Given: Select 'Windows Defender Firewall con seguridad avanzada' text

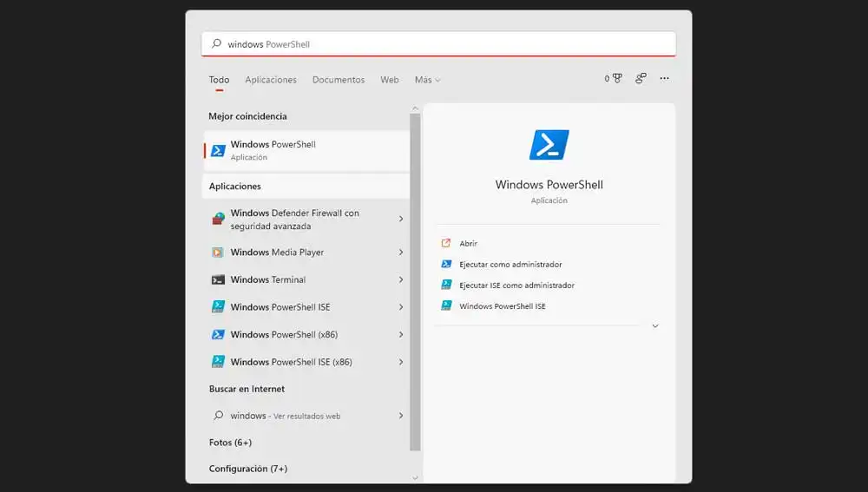Looking at the screenshot, I should (x=294, y=220).
